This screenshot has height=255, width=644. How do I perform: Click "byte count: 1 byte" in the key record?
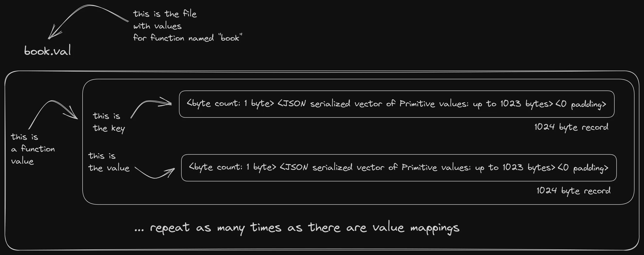pos(230,104)
